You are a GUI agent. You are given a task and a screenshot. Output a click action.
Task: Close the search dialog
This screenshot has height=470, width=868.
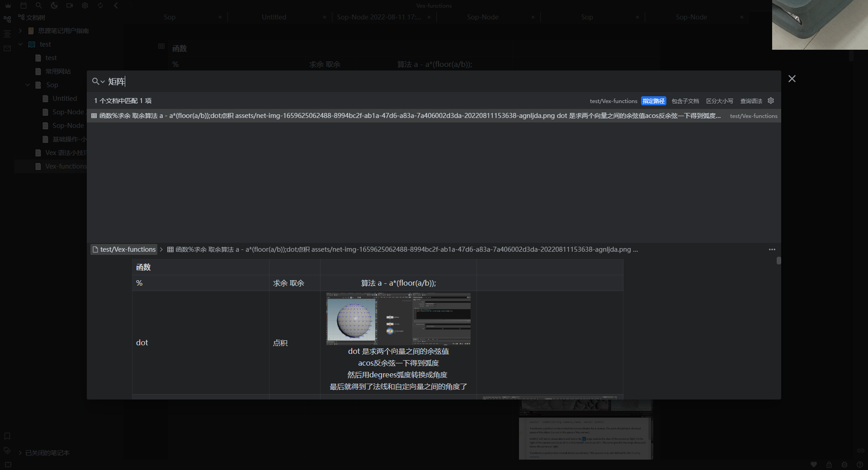point(792,79)
